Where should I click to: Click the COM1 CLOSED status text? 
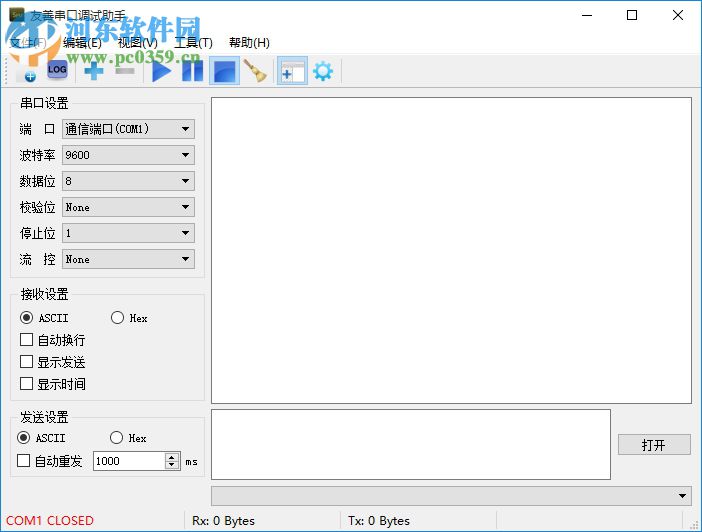[x=50, y=521]
